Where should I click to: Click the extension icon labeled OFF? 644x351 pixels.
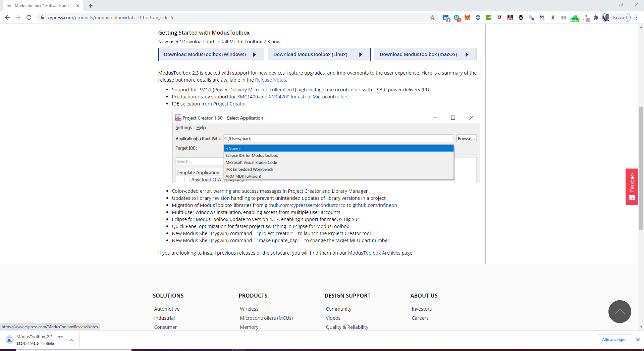coord(510,17)
